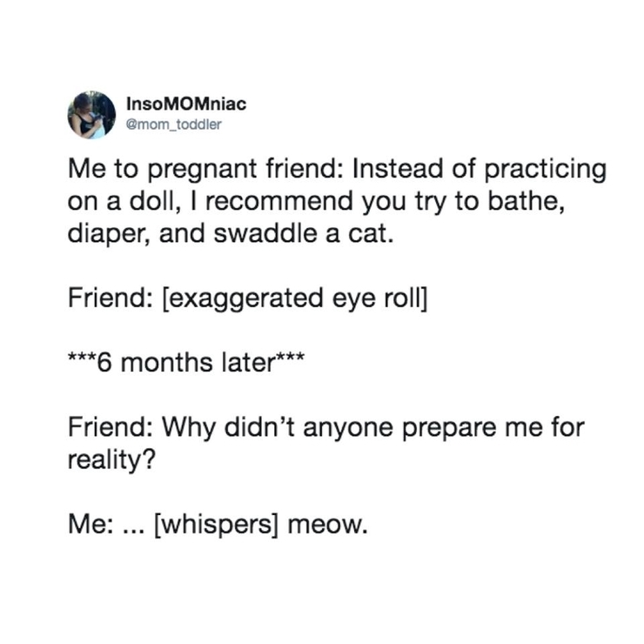Select the word "practicing" in the tweet
The height and width of the screenshot is (644, 644).
coord(545,170)
